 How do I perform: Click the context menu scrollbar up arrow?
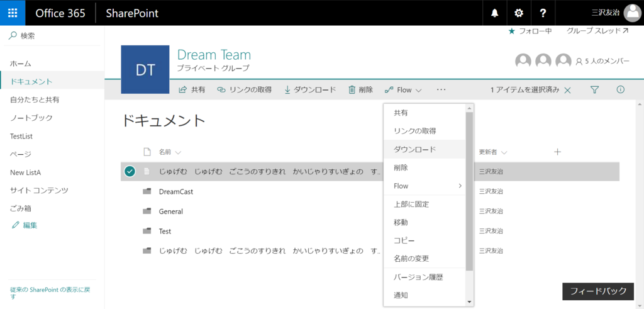coord(469,108)
